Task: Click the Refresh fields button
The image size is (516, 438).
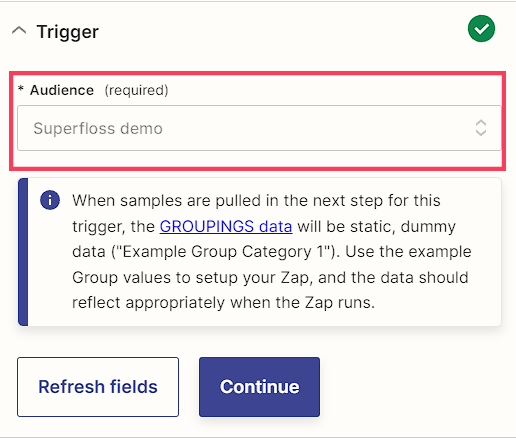Action: coord(98,387)
